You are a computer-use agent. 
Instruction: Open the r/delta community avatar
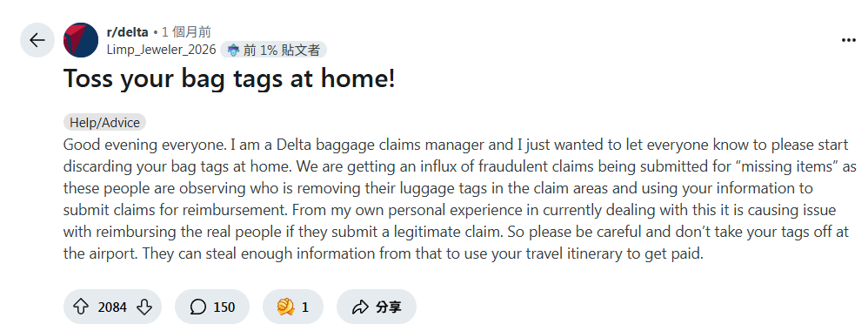[81, 40]
